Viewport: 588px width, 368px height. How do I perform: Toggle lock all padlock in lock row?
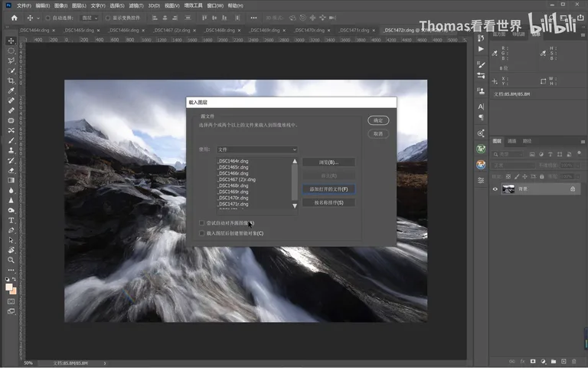[x=541, y=176]
